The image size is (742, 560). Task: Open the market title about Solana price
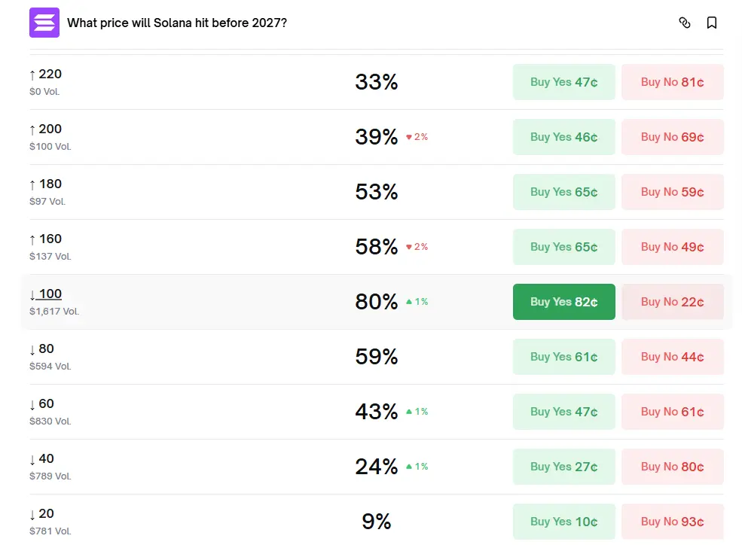coord(177,23)
